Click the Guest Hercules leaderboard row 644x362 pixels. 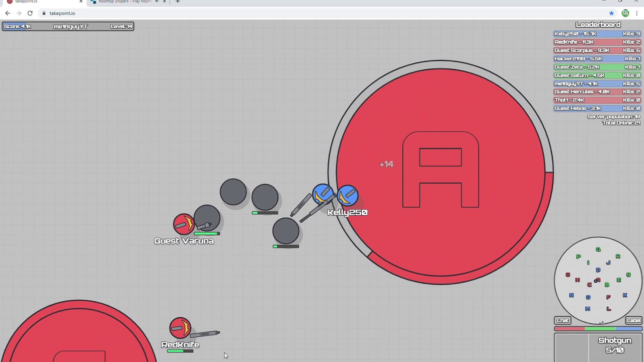click(598, 92)
